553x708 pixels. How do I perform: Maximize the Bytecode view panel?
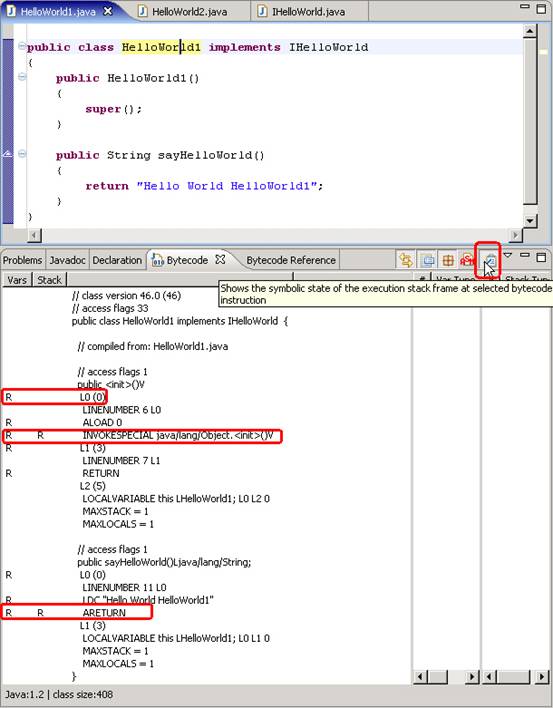[x=541, y=257]
